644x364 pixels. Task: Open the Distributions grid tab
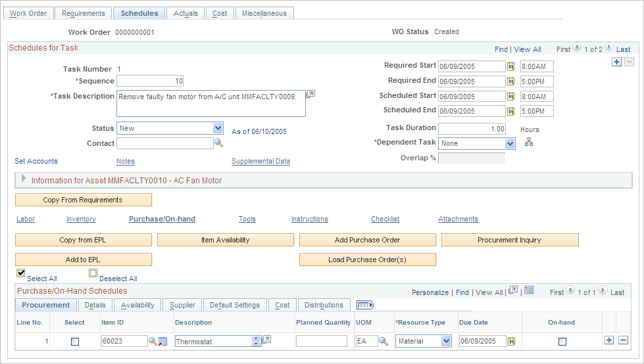coord(324,305)
